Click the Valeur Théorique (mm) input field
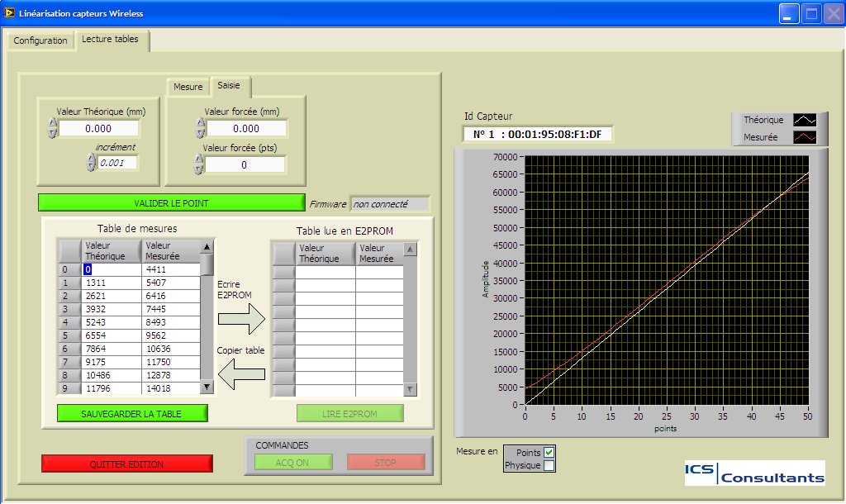 click(99, 129)
